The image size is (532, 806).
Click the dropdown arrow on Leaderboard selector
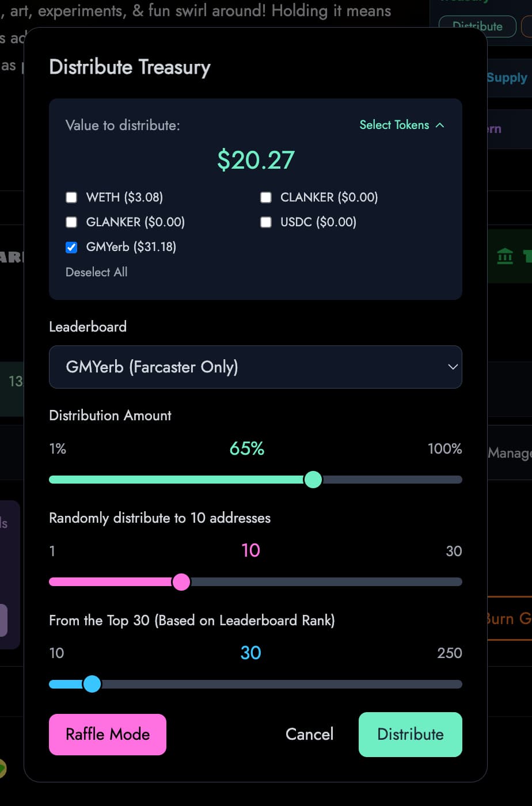(453, 367)
